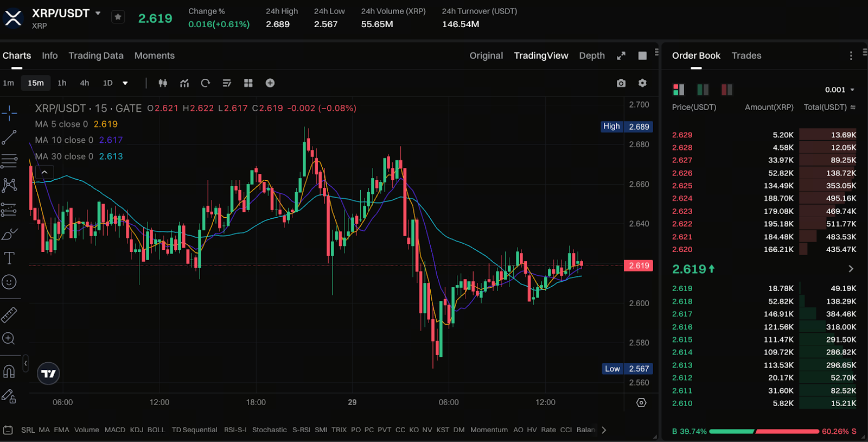The height and width of the screenshot is (442, 868).
Task: Click the current price label 2.619 on axis
Action: coord(639,266)
